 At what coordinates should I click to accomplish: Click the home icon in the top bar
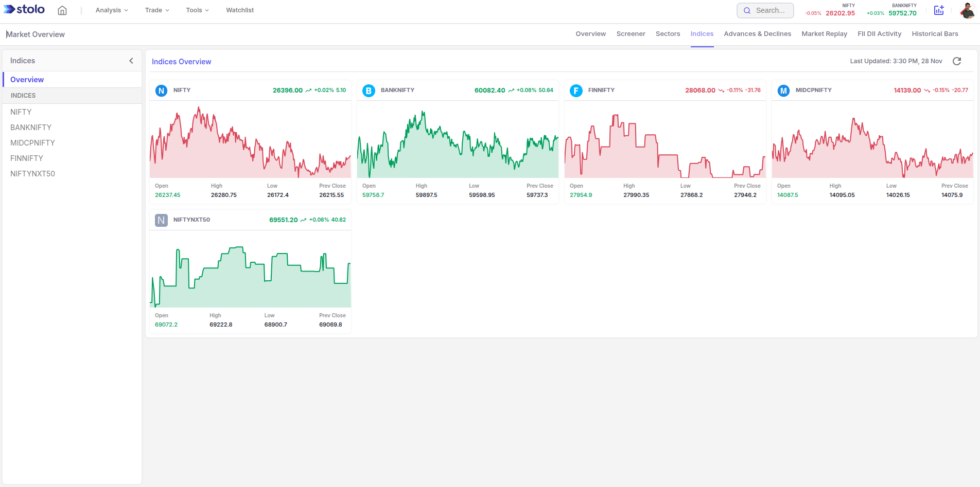coord(62,10)
